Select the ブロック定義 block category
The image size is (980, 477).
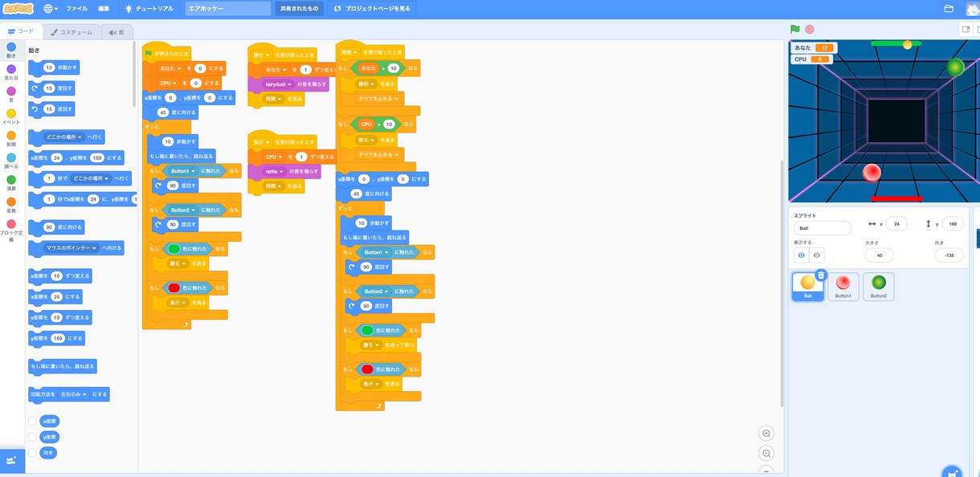coord(11,229)
